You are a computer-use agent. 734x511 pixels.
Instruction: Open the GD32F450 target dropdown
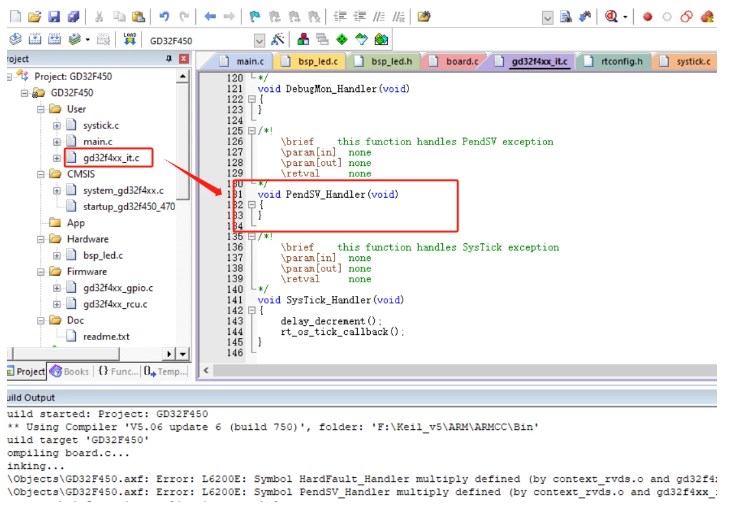pyautogui.click(x=259, y=40)
